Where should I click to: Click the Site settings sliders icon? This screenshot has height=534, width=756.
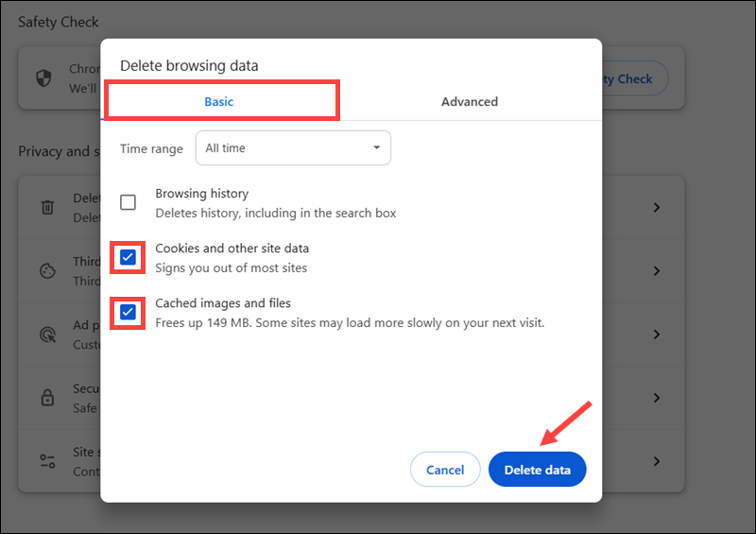point(47,461)
